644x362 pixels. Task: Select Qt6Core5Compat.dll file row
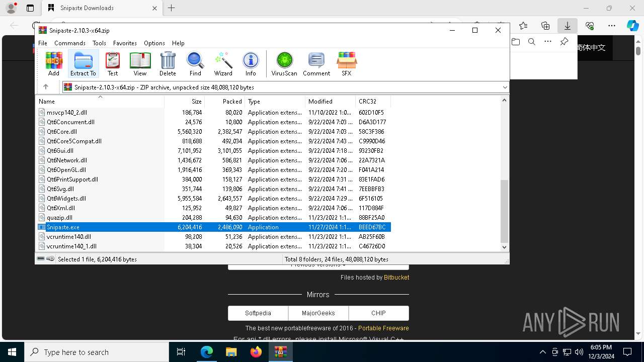coord(213,141)
